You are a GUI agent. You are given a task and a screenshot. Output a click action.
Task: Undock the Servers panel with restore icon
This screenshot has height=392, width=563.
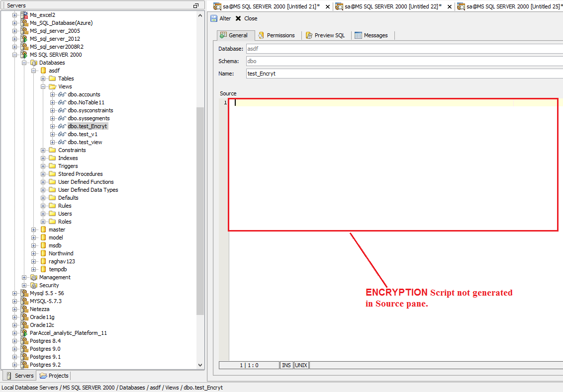click(x=195, y=5)
